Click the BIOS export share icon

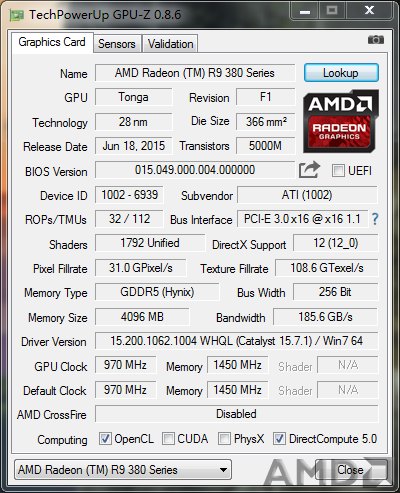309,170
